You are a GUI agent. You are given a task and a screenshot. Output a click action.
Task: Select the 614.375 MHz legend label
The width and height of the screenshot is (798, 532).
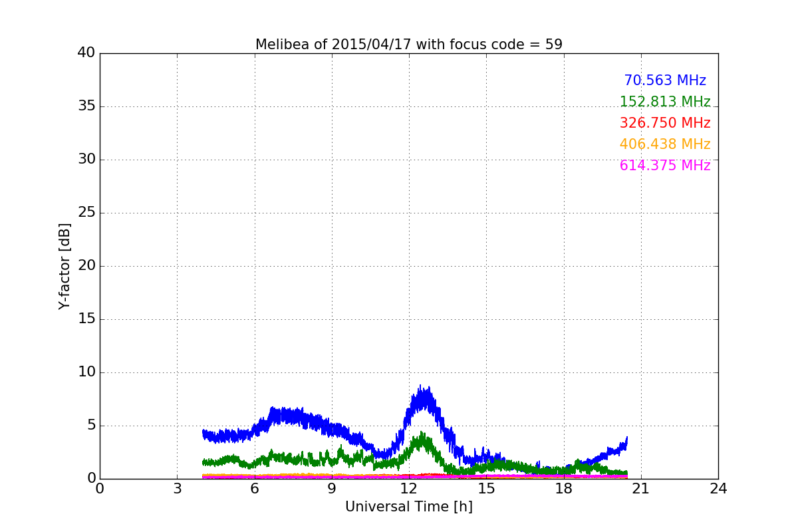665,166
